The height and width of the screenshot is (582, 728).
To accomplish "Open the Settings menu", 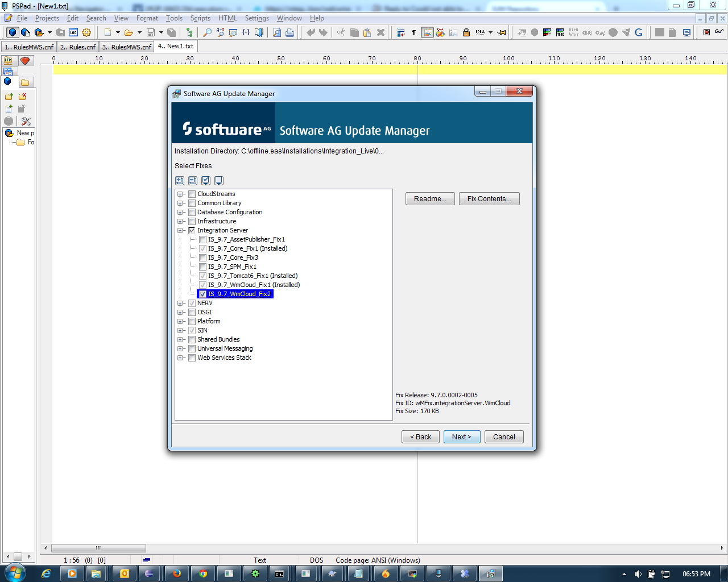I will tap(257, 18).
